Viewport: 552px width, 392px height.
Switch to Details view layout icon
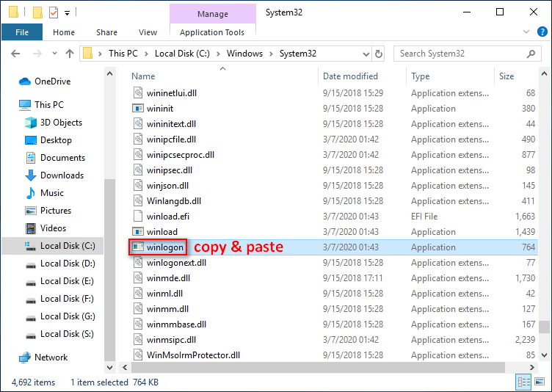(523, 382)
